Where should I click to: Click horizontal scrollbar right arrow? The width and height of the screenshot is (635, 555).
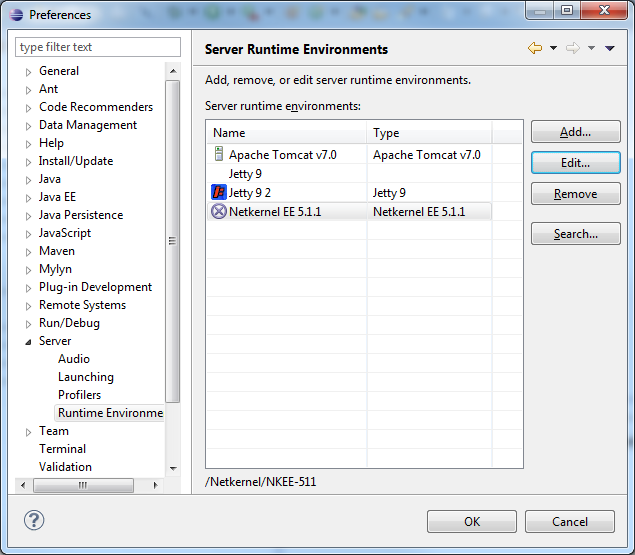155,485
